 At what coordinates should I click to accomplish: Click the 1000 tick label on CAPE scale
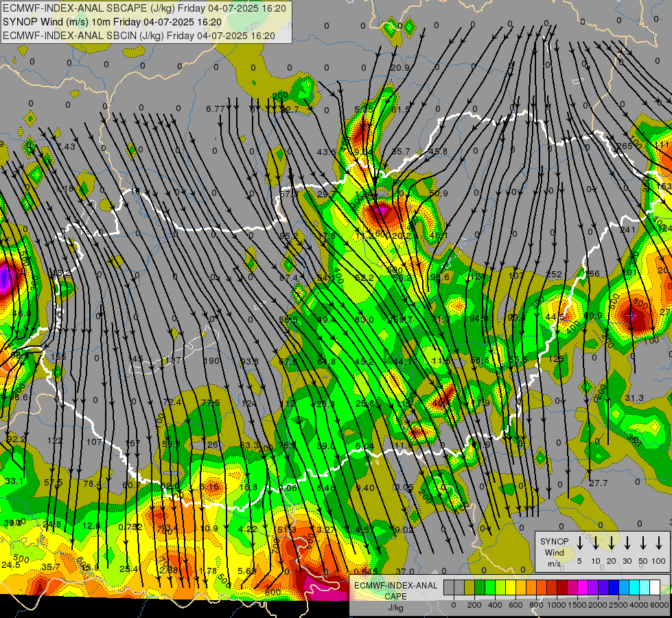pyautogui.click(x=556, y=605)
